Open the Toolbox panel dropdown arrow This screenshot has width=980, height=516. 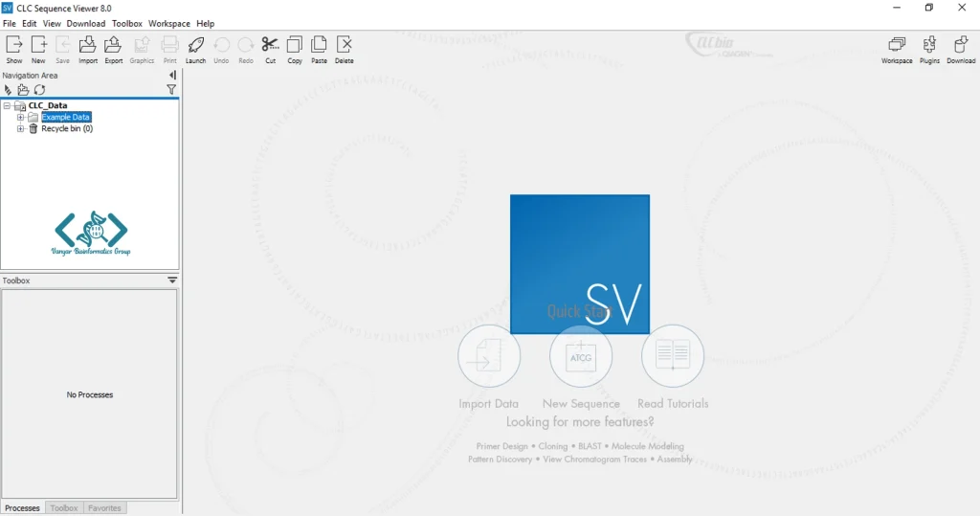[172, 280]
